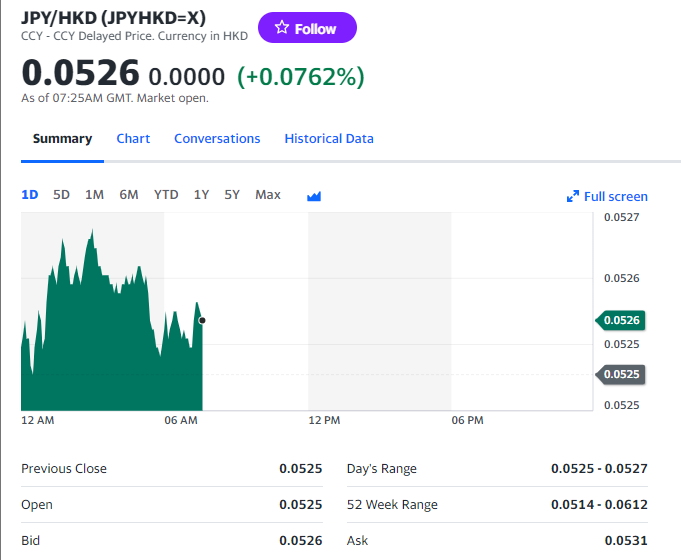Switch to the Chart tab
Screen dimensions: 681x560
pos(133,139)
